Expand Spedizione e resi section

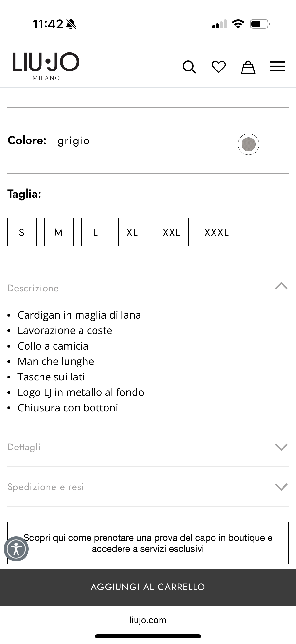[148, 487]
